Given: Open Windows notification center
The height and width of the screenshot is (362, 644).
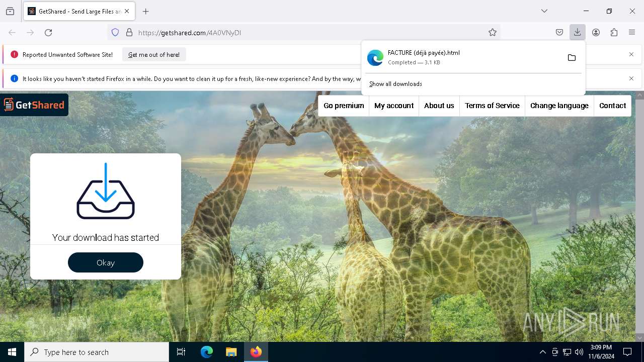Looking at the screenshot, I should [627, 352].
